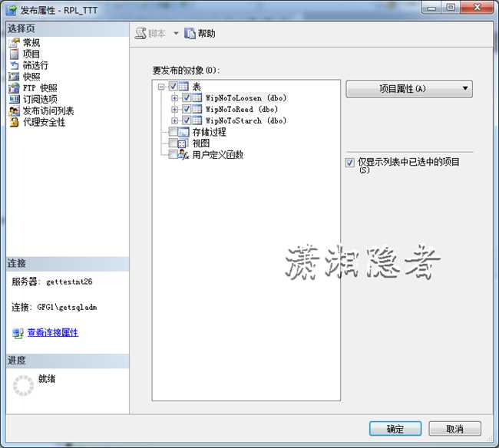Uncheck the WipNoToReed (dbo) checkbox

coord(187,109)
